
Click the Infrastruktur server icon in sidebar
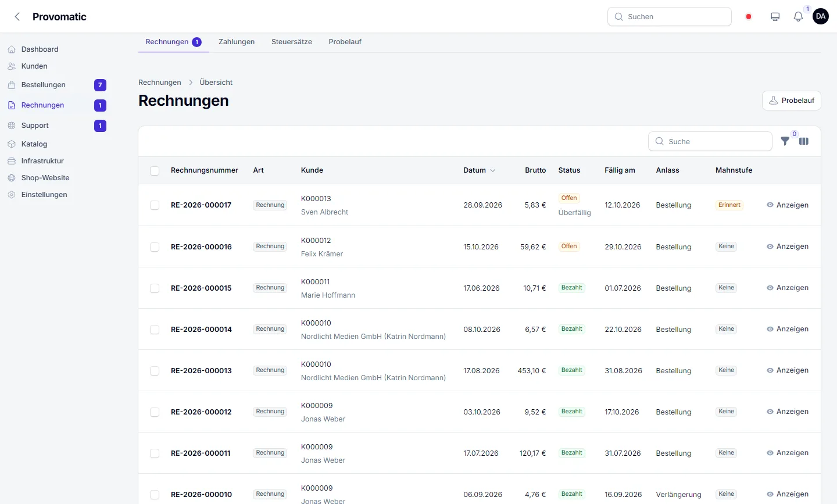coord(12,161)
